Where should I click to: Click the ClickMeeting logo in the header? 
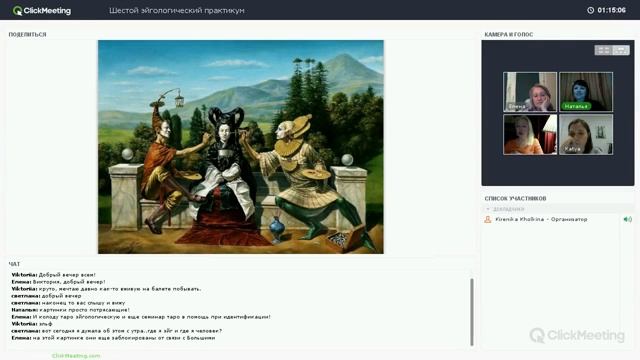pyautogui.click(x=42, y=11)
